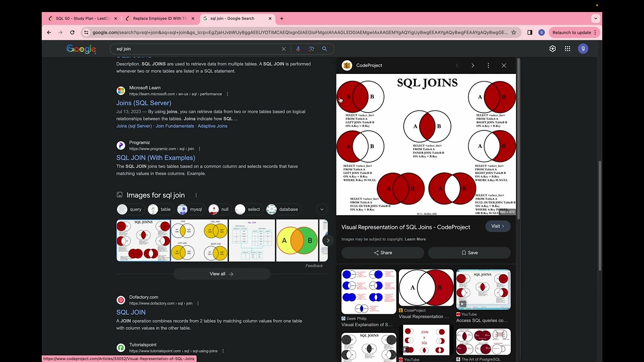Open Dofactory result options menu
Image resolution: width=644 pixels, height=362 pixels.
[198, 303]
